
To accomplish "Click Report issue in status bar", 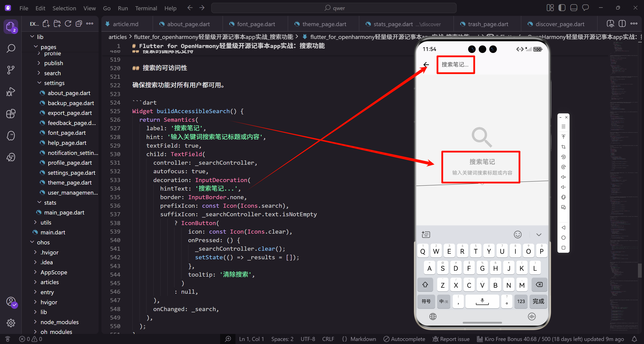I will pos(451,339).
